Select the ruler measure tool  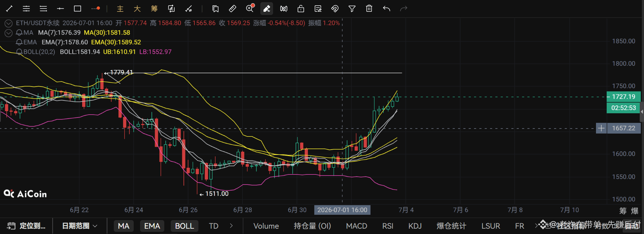pyautogui.click(x=233, y=9)
